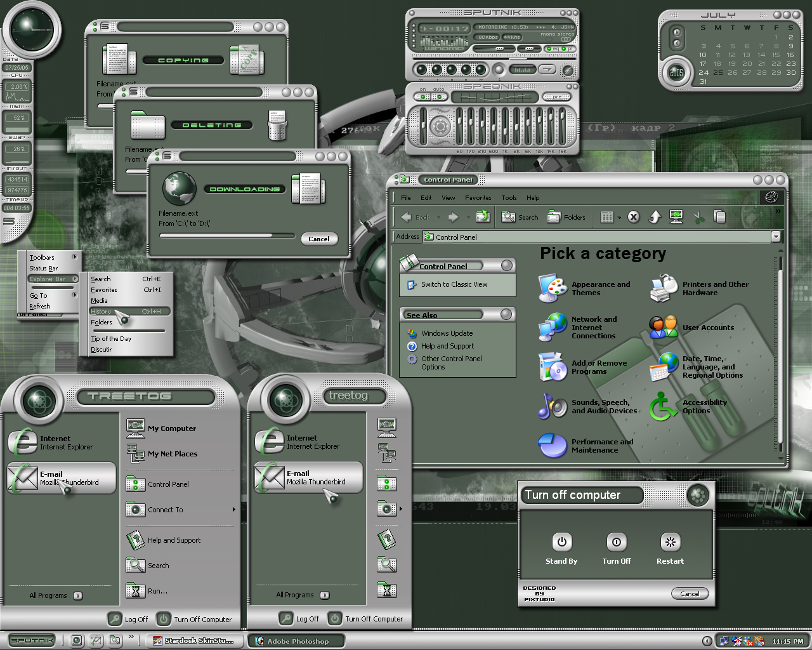Toggle the Status Bar menu item
The image size is (812, 650).
point(43,268)
